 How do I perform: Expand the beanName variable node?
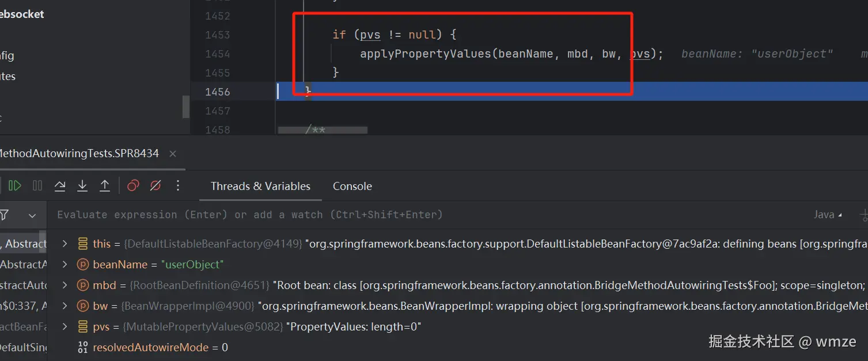coord(65,264)
